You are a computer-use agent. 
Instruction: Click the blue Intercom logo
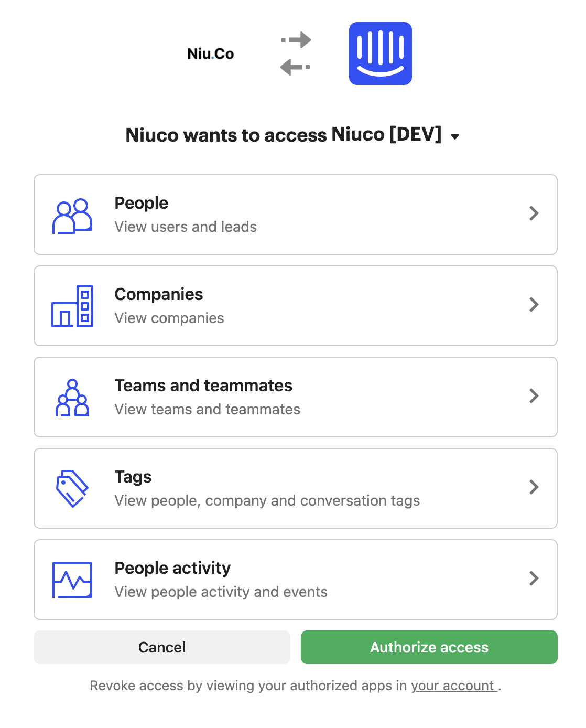tap(381, 53)
